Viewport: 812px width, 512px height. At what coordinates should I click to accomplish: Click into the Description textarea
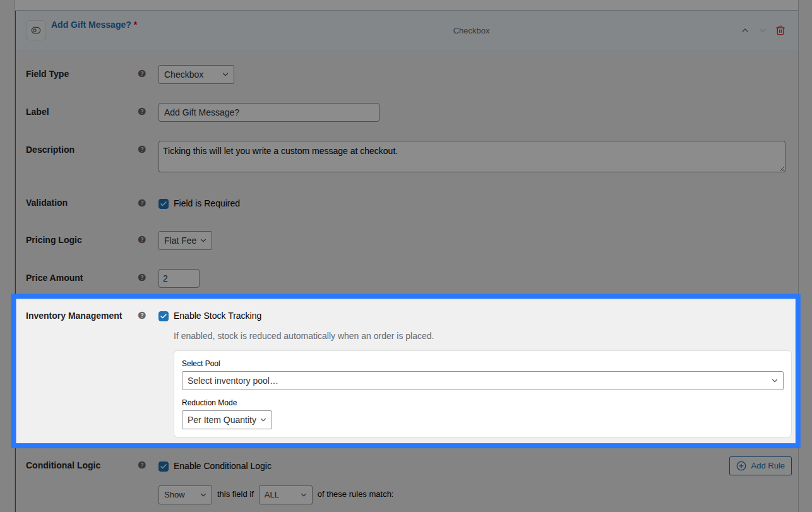[472, 157]
